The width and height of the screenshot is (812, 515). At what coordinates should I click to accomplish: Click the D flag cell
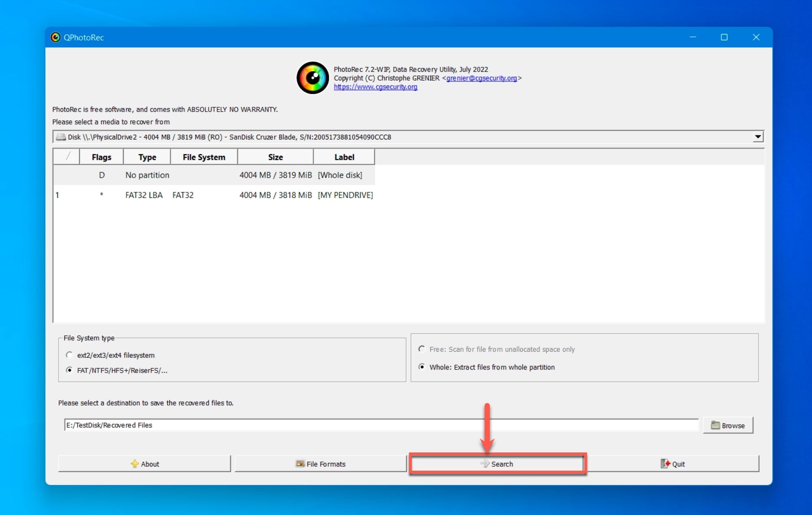[102, 175]
